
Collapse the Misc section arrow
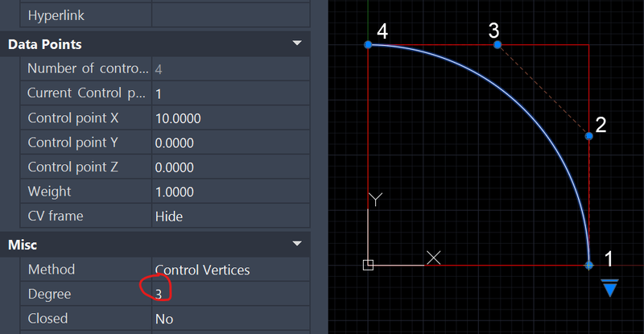pyautogui.click(x=297, y=244)
